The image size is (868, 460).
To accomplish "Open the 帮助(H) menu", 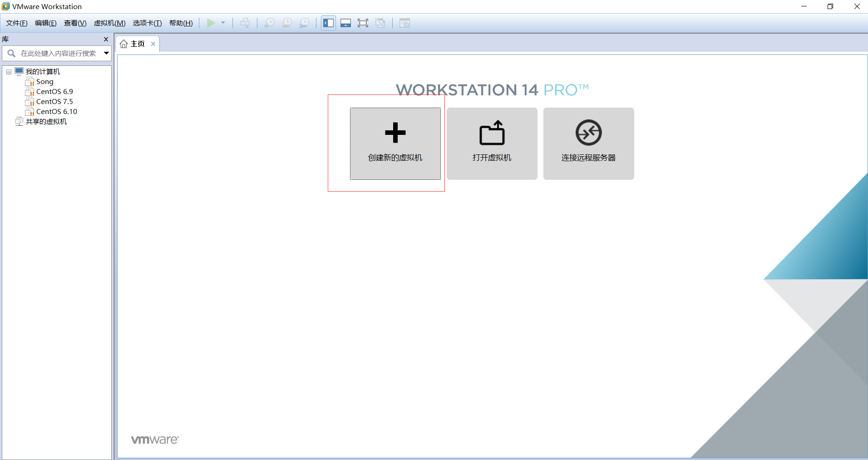I will 181,23.
